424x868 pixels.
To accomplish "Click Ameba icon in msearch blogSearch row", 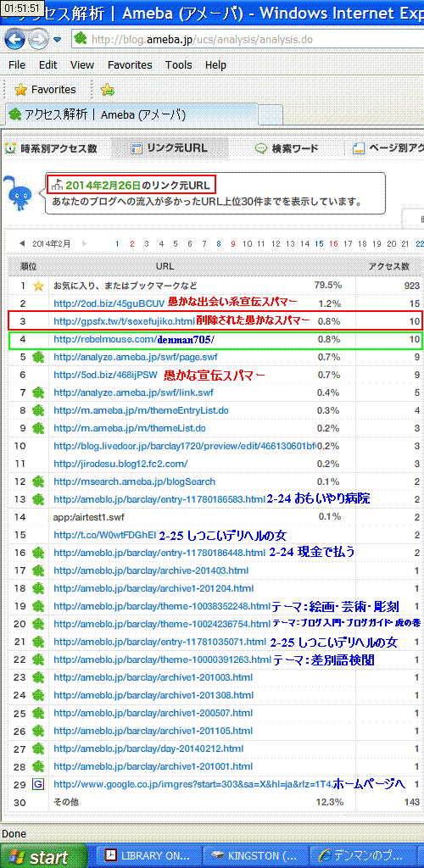I will (37, 481).
